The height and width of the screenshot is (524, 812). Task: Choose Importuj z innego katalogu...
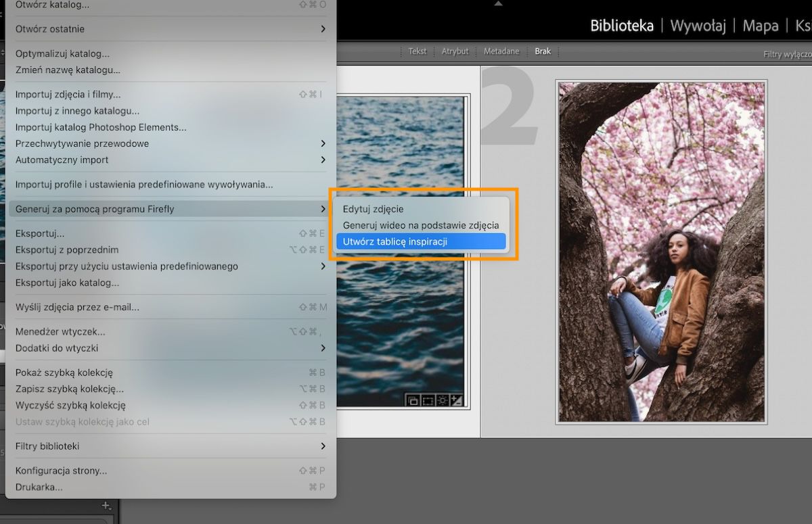[171, 111]
